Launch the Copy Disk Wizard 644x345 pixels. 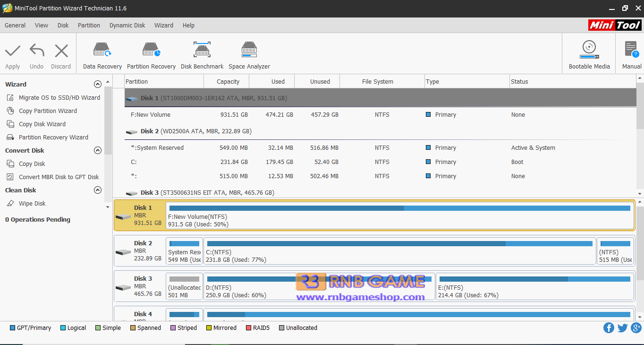[42, 124]
